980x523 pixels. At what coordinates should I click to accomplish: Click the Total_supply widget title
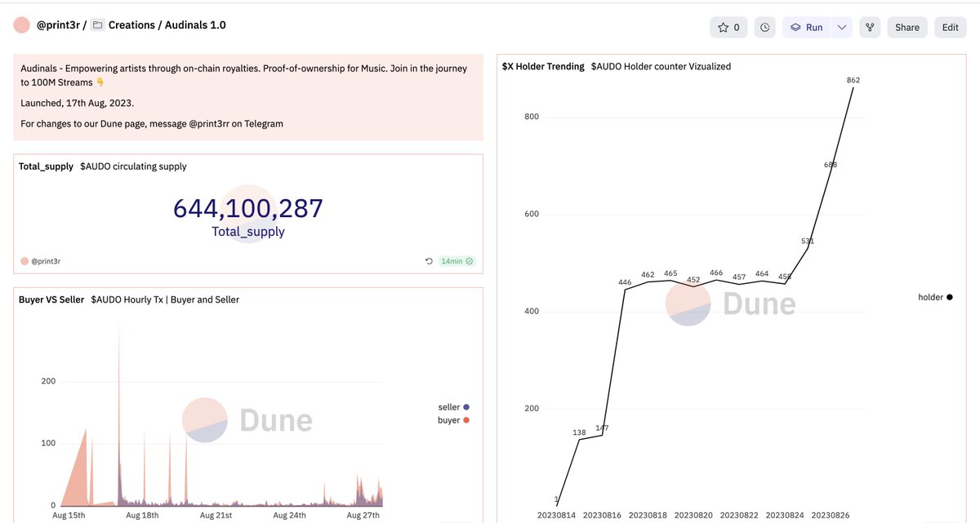46,166
